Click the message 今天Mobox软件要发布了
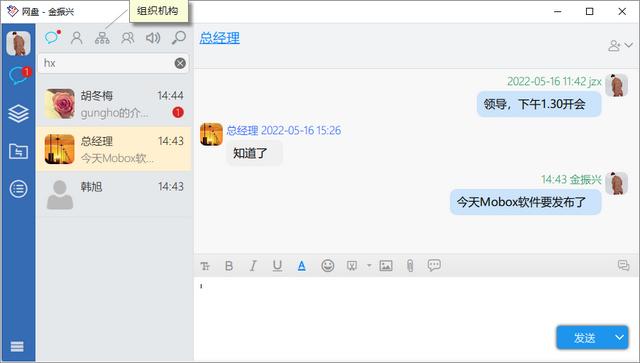Image resolution: width=640 pixels, height=363 pixels. click(526, 202)
